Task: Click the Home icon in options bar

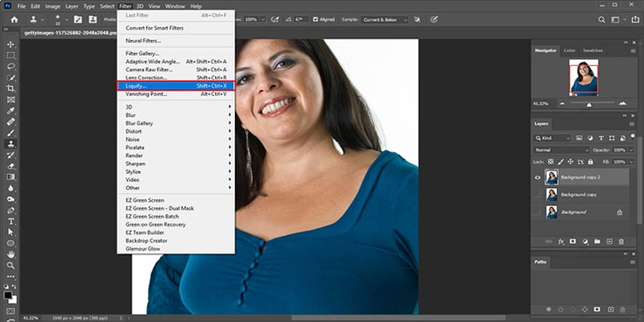Action: click(15, 19)
